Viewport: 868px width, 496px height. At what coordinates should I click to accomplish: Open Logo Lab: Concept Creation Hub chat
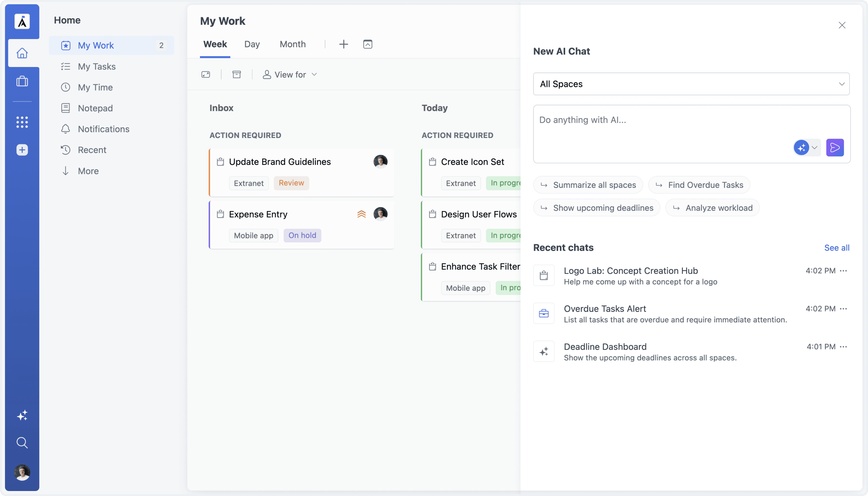pyautogui.click(x=691, y=276)
